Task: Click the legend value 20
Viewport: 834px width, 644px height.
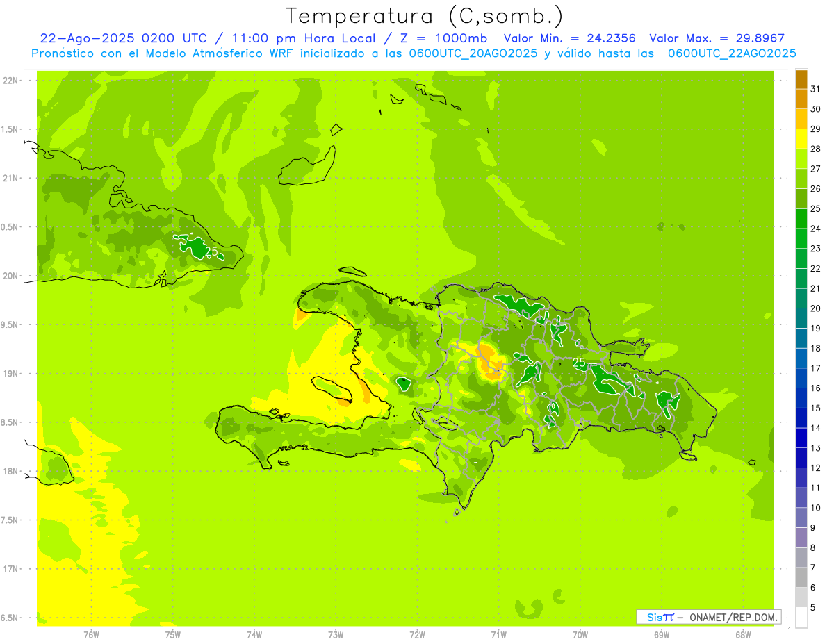Action: (816, 308)
